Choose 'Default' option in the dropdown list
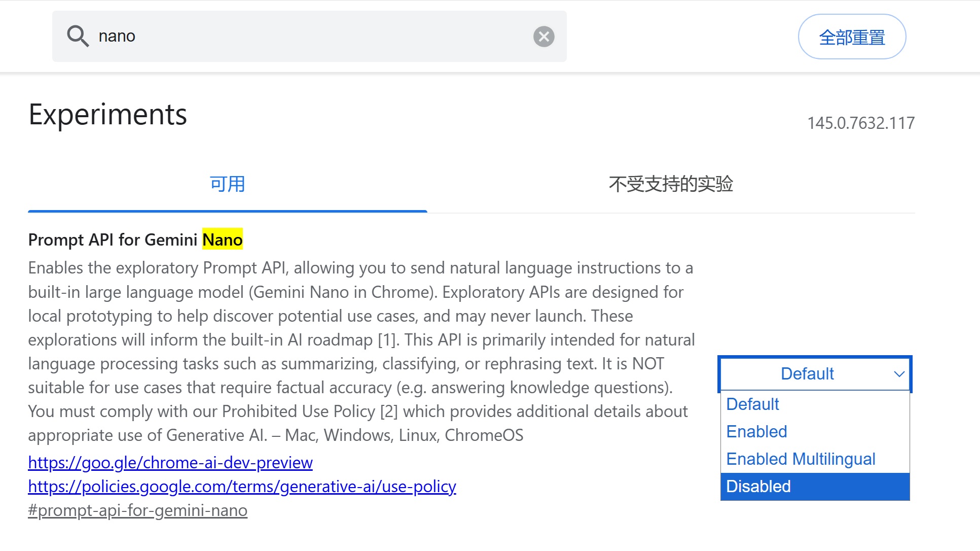Screen dimensions: 980x551 pos(815,404)
